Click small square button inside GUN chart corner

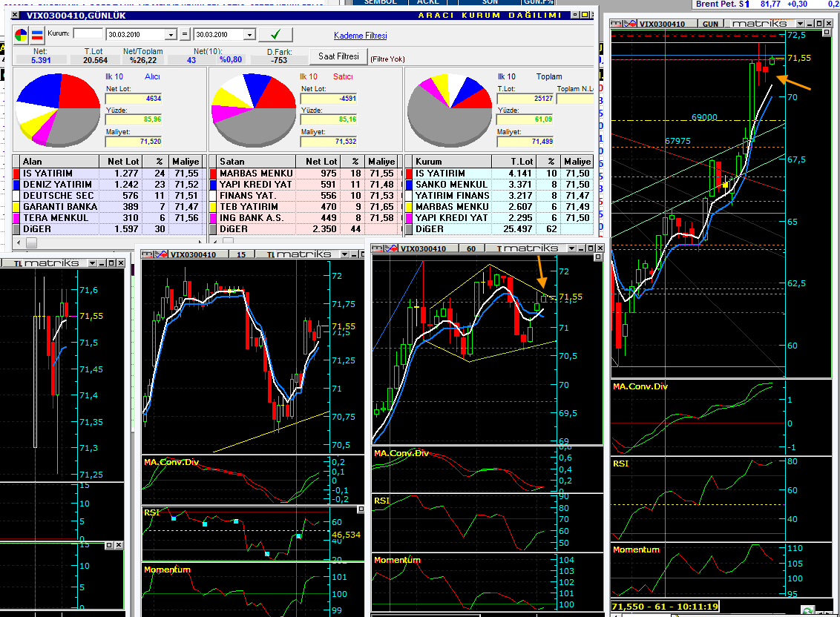826,33
